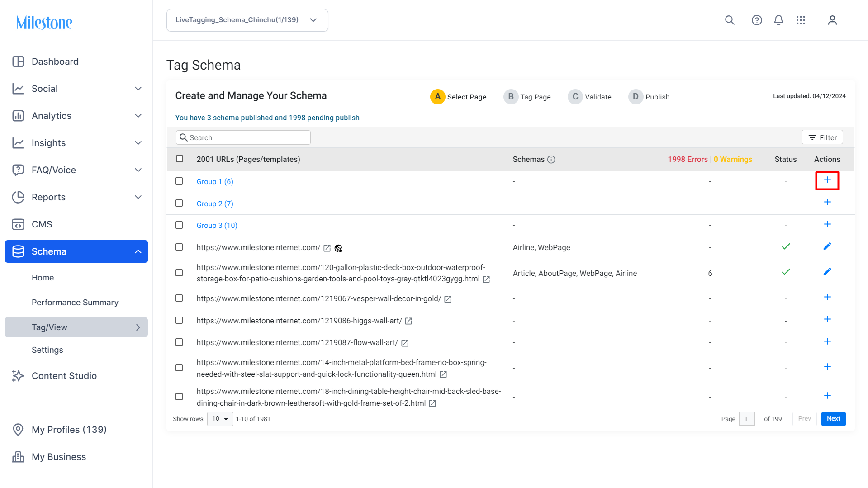Image resolution: width=868 pixels, height=488 pixels.
Task: Open the apps grid icon
Action: pyautogui.click(x=801, y=20)
